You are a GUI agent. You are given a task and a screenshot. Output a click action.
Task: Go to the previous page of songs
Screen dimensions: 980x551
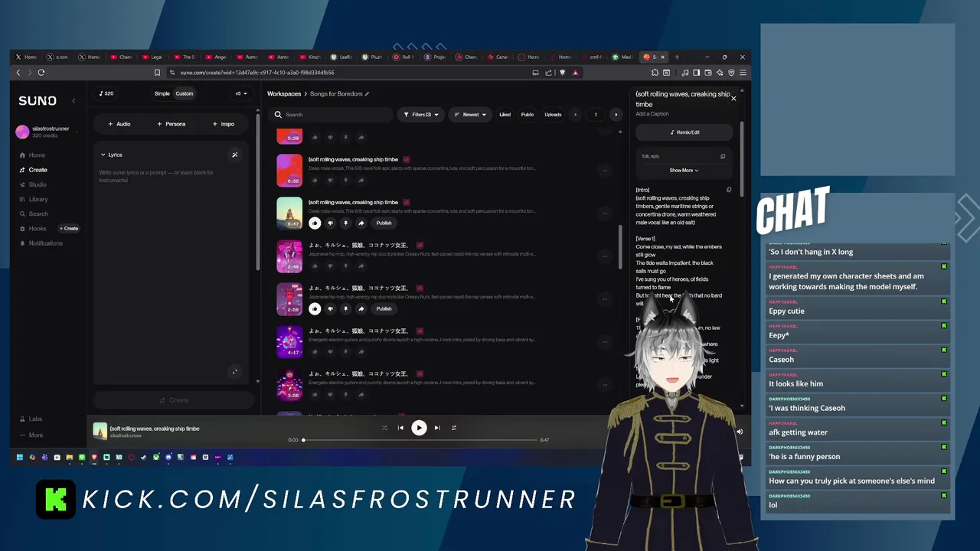point(576,115)
